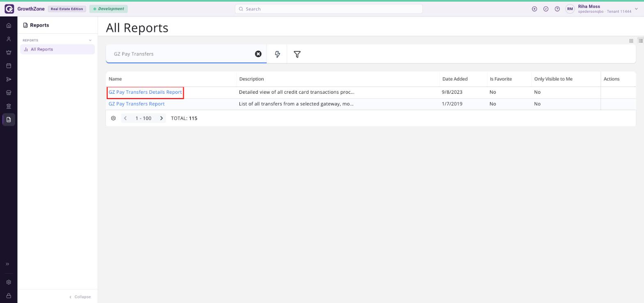
Task: Open GZ Pay Transfers Details Report
Action: coord(145,93)
